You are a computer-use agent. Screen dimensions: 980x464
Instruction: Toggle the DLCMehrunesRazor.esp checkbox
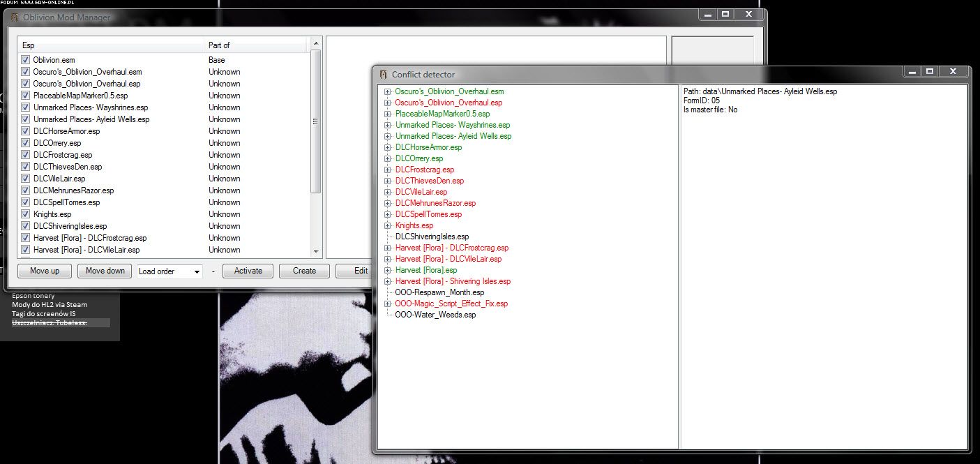tap(25, 190)
